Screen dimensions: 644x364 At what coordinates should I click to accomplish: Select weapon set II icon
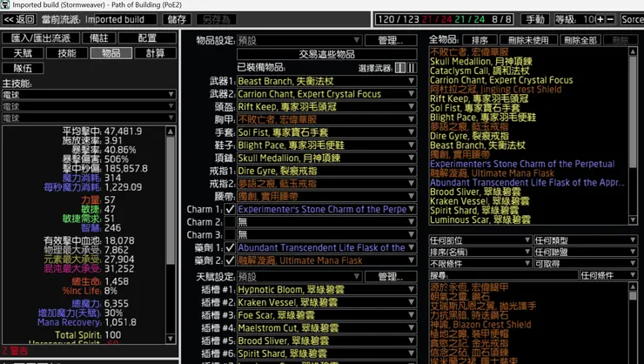pos(411,68)
